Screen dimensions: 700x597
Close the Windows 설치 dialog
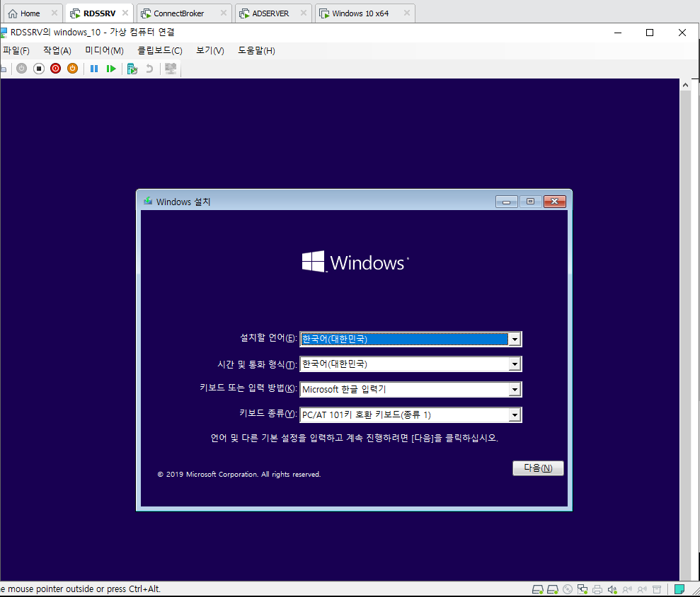tap(554, 202)
